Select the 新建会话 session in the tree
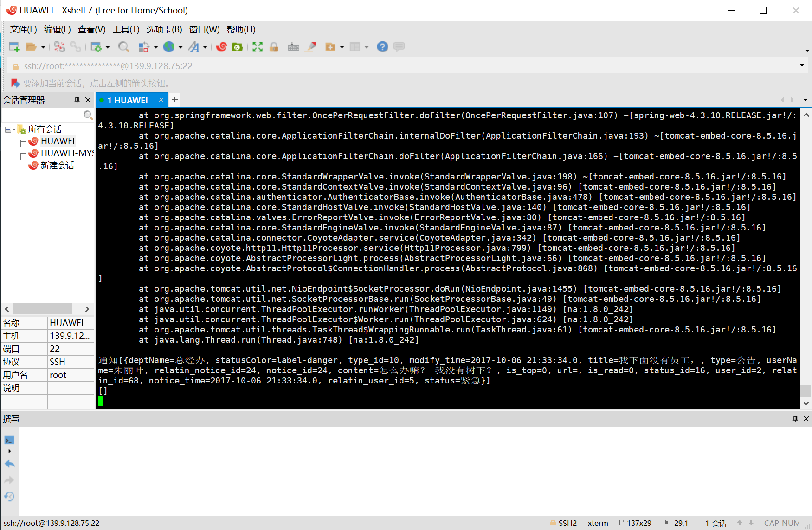The height and width of the screenshot is (530, 812). point(57,165)
